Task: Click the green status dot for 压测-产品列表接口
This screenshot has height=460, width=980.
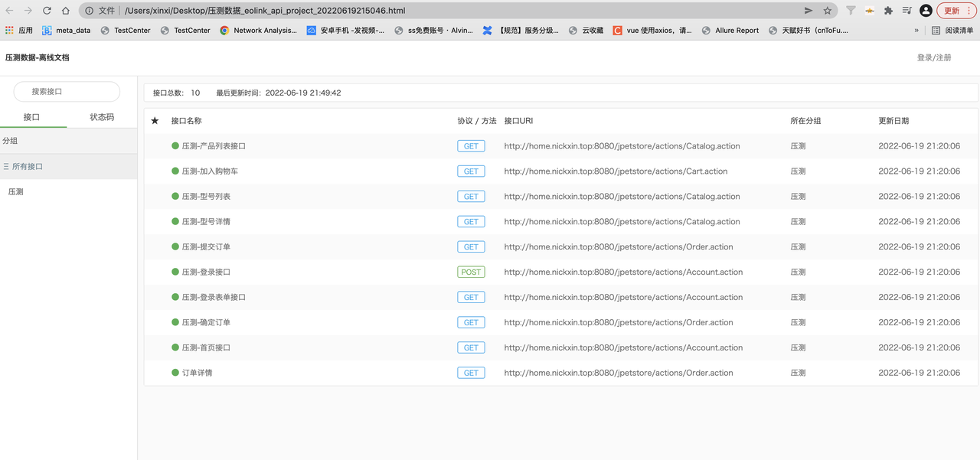Action: (175, 145)
